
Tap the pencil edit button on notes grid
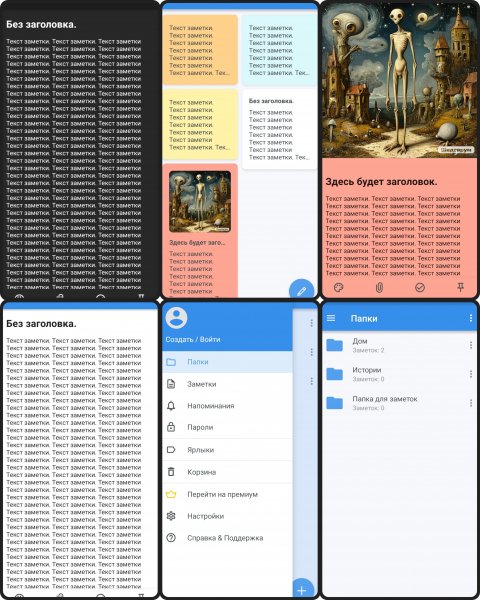click(x=302, y=291)
